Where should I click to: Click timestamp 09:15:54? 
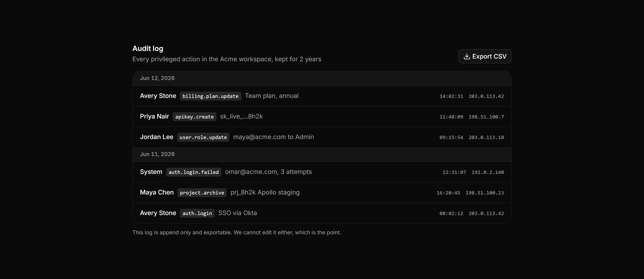click(x=451, y=137)
